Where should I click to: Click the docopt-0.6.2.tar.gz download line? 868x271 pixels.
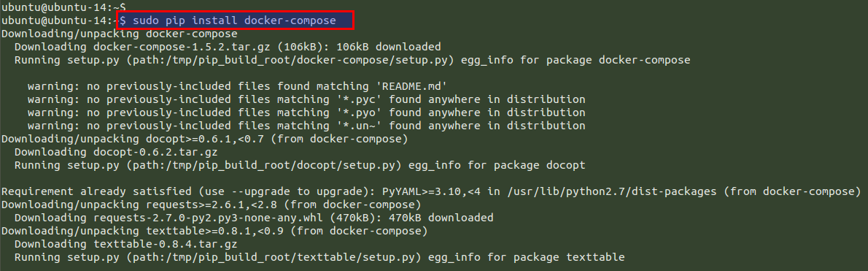click(x=116, y=152)
